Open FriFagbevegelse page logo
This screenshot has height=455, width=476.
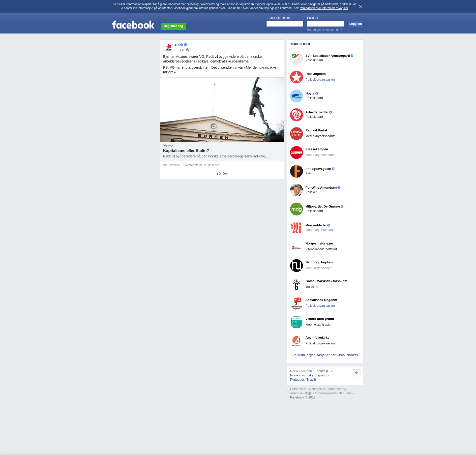point(297,171)
